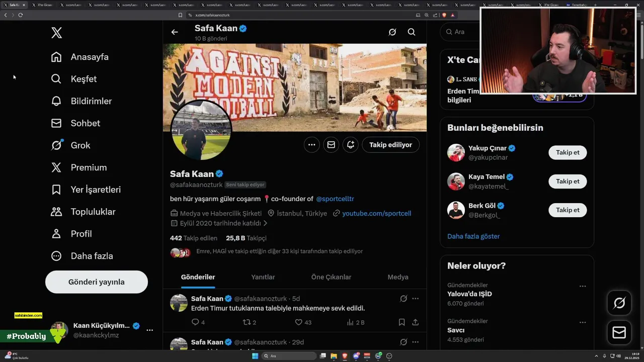Switch to Öne Çıkanlar tab
The image size is (644, 362).
[x=332, y=277]
